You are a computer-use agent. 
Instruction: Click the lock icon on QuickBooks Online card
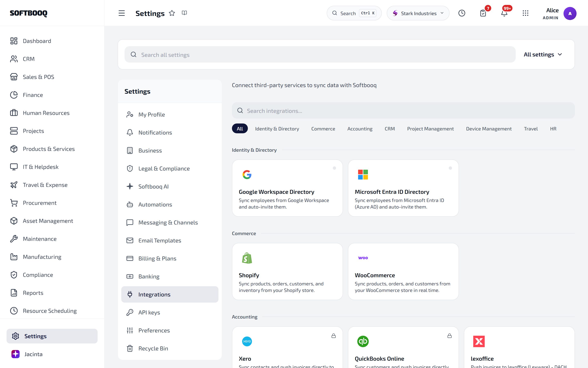click(x=450, y=336)
